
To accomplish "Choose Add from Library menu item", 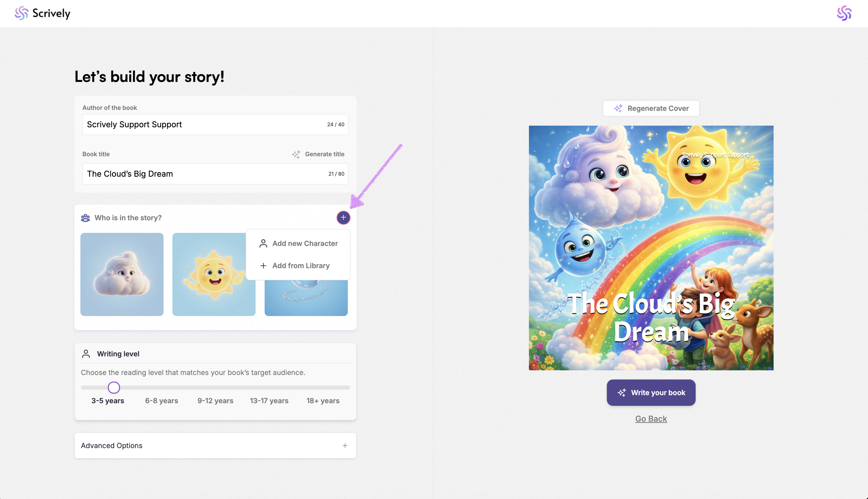I will click(300, 266).
